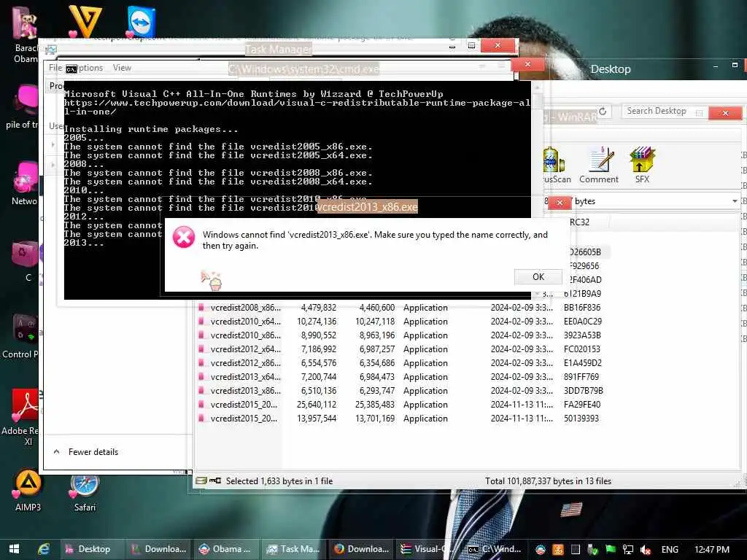Click the Windows Start button
Screen dimensions: 747x560
click(15, 549)
